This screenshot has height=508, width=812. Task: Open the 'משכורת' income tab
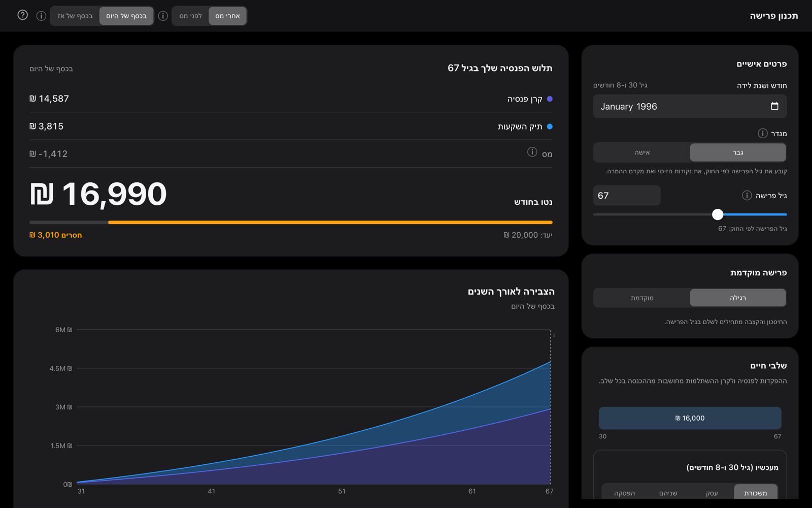[756, 492]
